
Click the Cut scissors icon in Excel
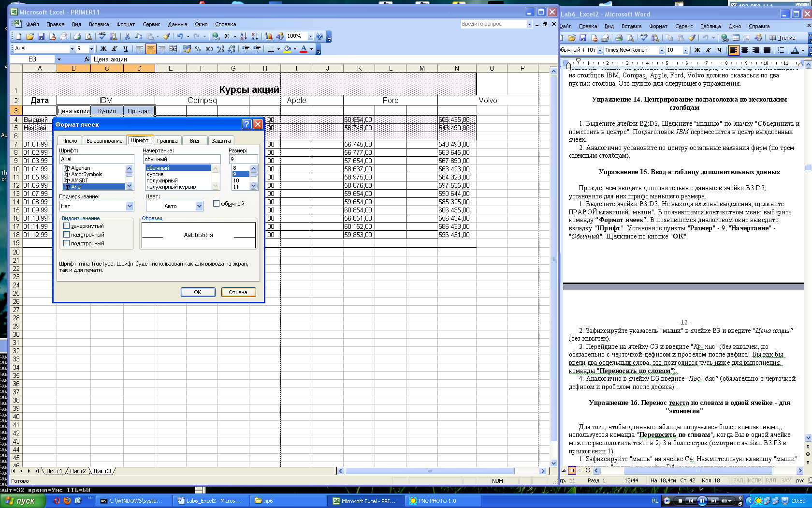click(x=127, y=36)
